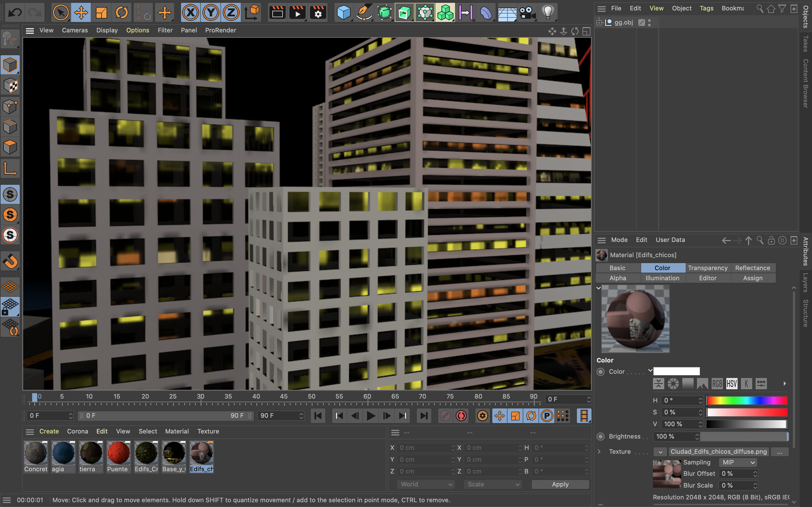812x507 pixels.
Task: Select the Rotate tool icon
Action: (122, 13)
